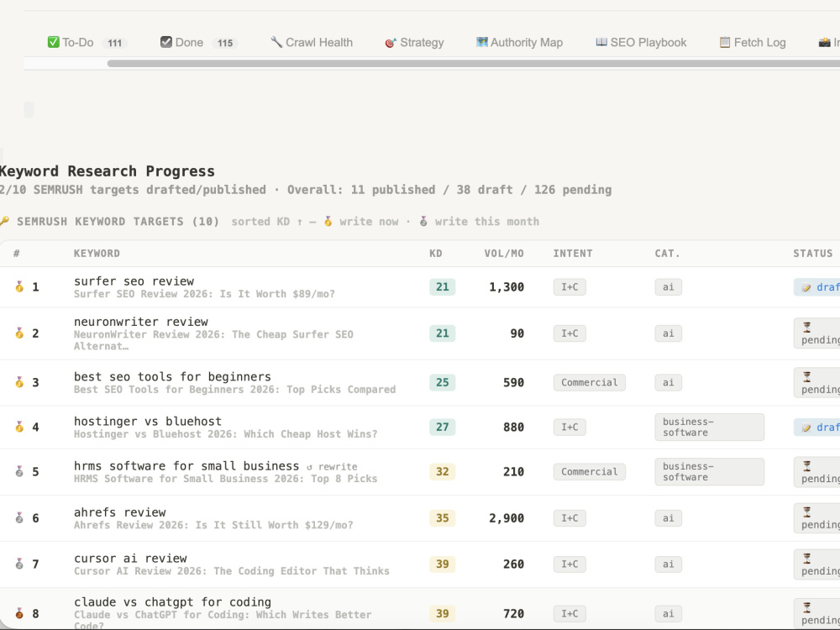Click volume 2,900 for ahrefs review
This screenshot has height=630, width=840.
click(507, 518)
